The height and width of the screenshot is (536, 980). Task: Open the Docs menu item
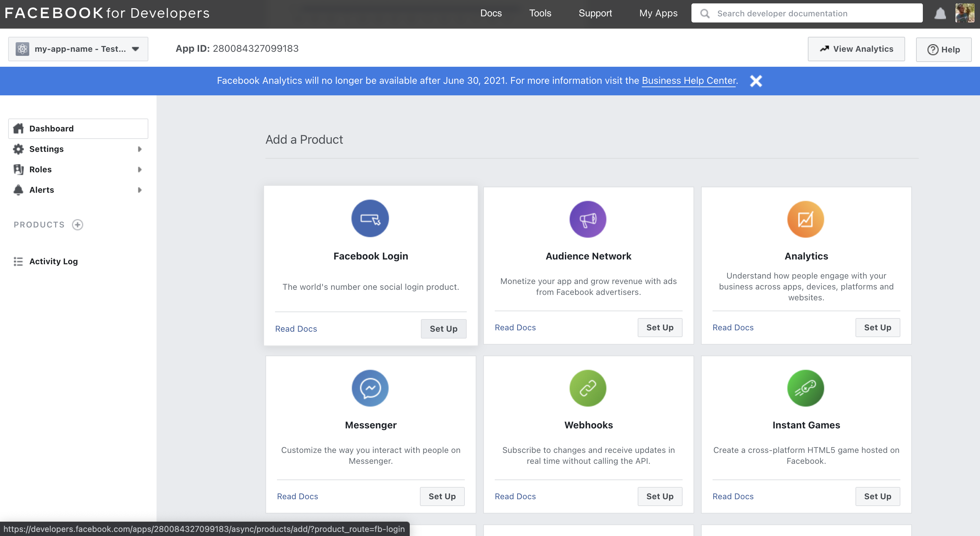click(491, 13)
